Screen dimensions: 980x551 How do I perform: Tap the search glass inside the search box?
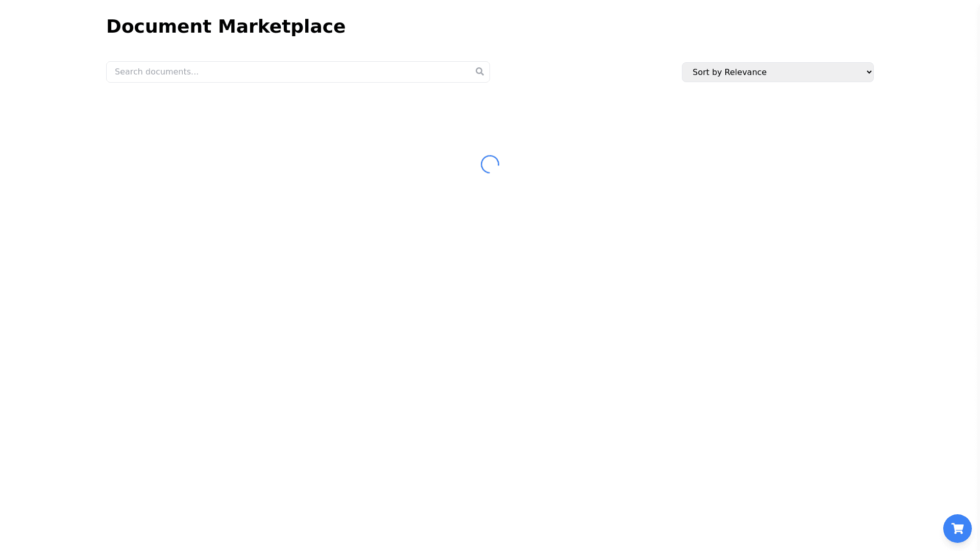479,71
